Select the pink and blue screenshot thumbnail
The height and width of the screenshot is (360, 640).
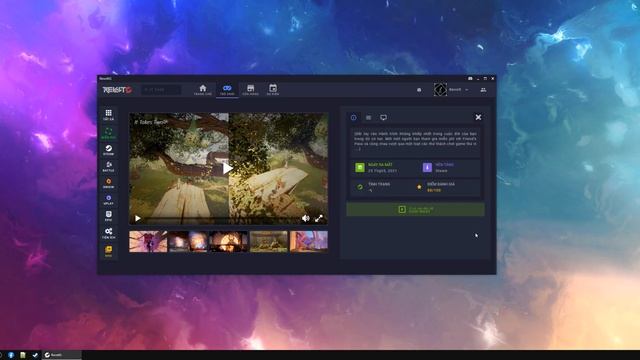coord(309,241)
